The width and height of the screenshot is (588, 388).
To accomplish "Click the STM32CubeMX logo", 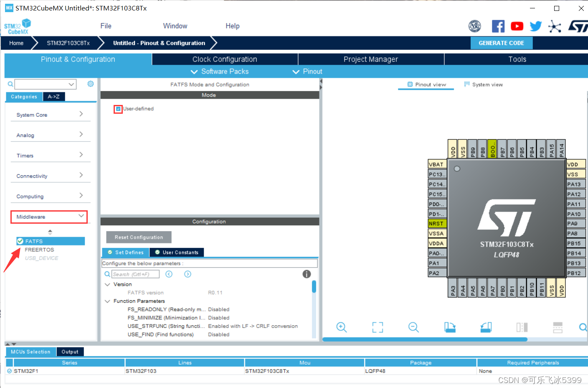I will point(18,26).
